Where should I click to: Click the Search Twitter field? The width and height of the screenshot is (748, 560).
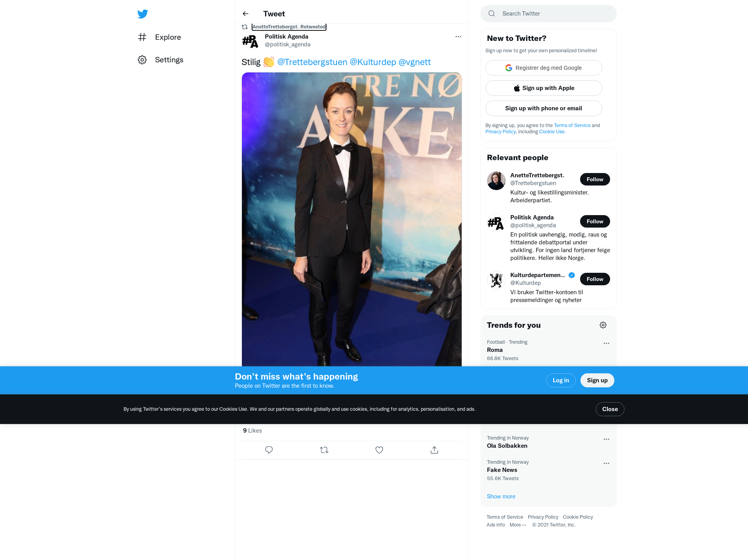549,14
